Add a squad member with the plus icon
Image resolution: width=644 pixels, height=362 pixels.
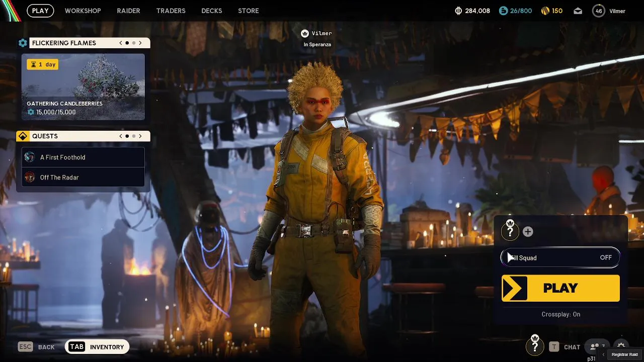528,232
